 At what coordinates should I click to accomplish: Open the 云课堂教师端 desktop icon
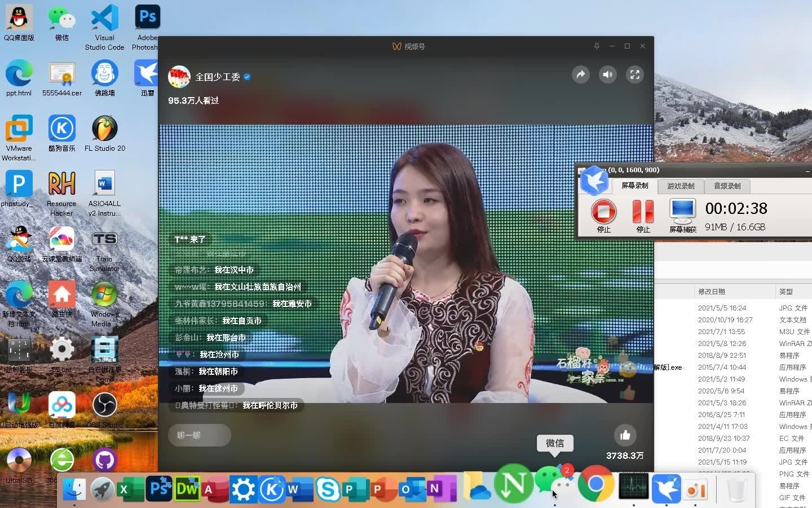tap(62, 244)
